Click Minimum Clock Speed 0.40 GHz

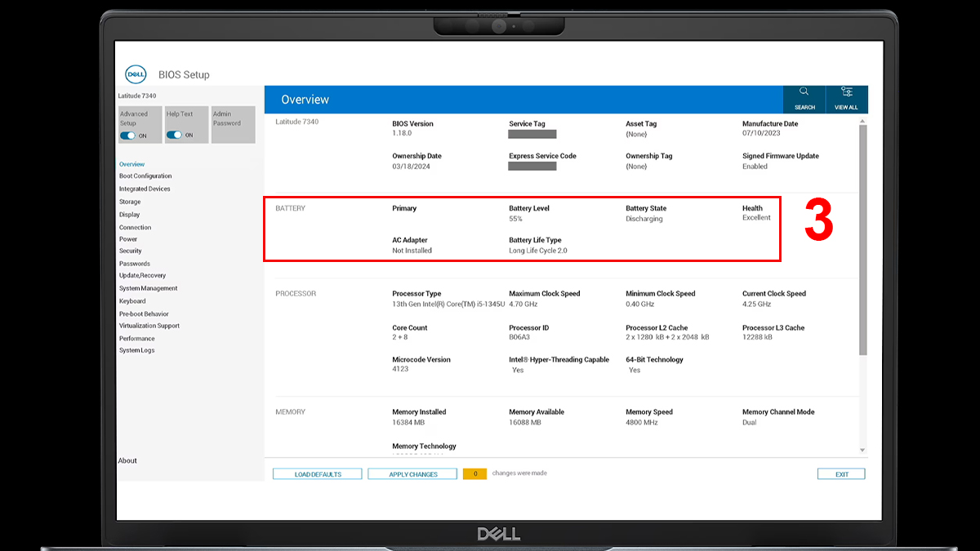tap(639, 304)
